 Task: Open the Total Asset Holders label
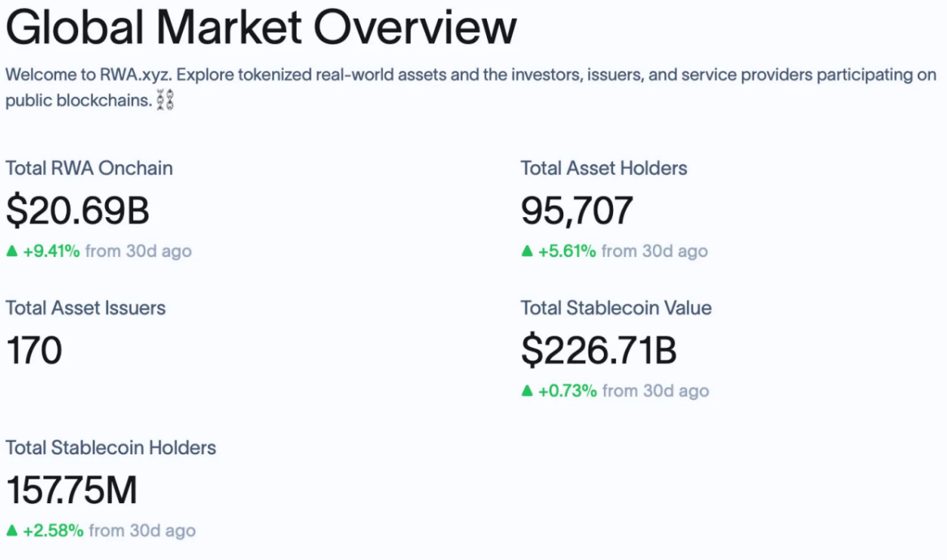click(604, 168)
